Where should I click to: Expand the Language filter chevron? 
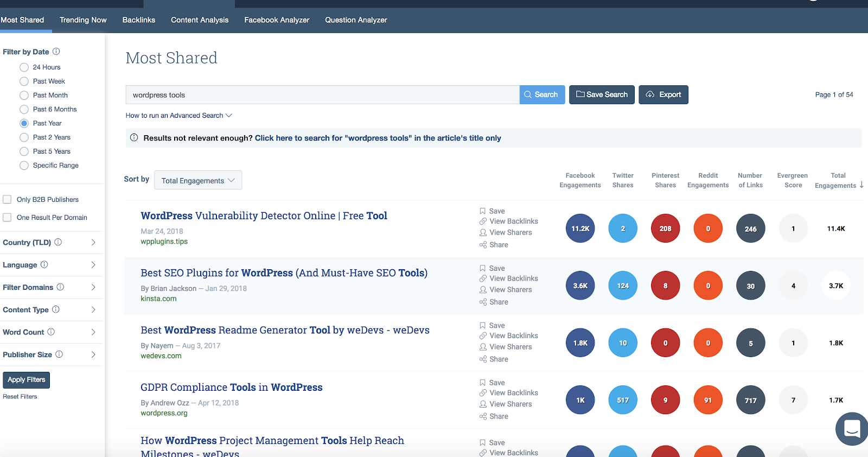(x=93, y=265)
